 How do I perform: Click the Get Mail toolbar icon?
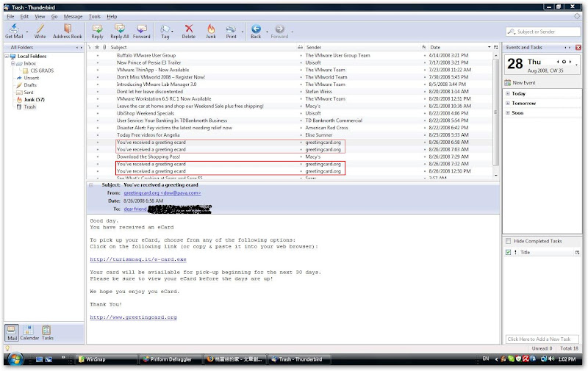coord(13,29)
